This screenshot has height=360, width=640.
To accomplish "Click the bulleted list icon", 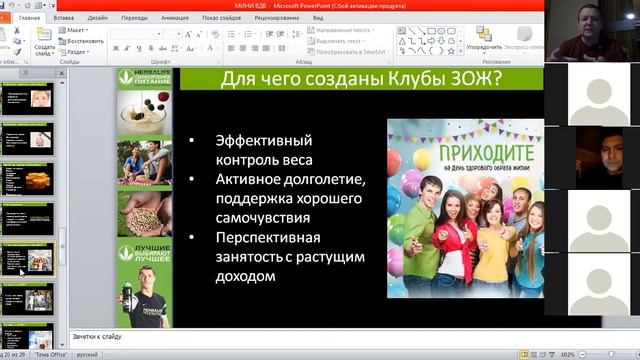I will tap(232, 34).
